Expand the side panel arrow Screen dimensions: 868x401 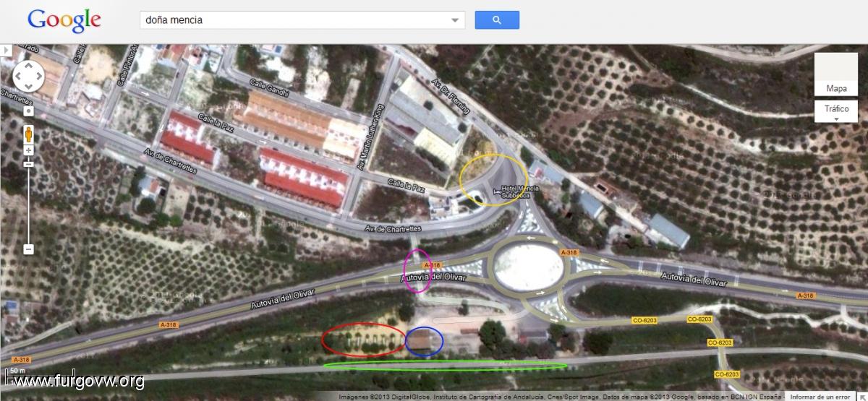click(5, 51)
